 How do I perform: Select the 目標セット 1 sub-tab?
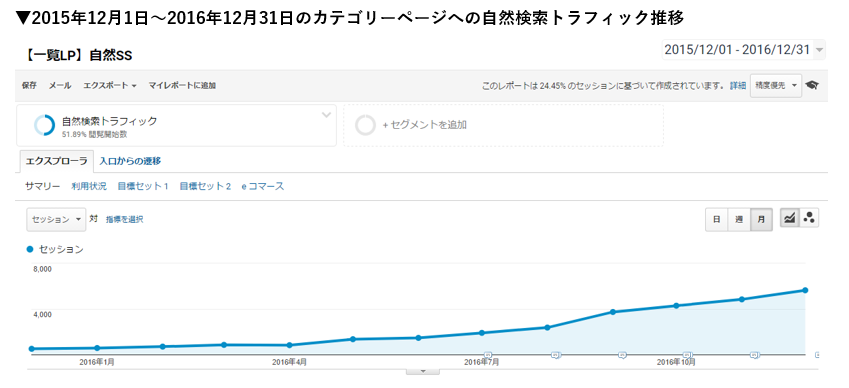click(143, 186)
